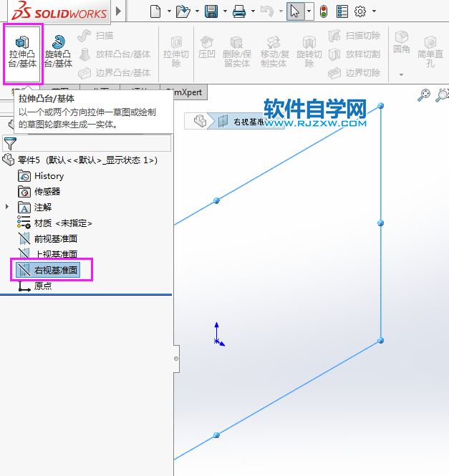Print with the printer icon
Viewport: 449px width, 476px height.
(239, 11)
